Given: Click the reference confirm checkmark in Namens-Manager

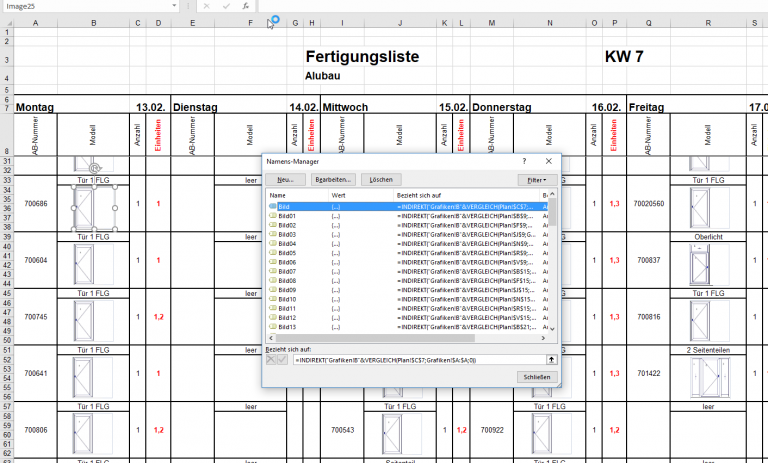Looking at the screenshot, I should [282, 360].
